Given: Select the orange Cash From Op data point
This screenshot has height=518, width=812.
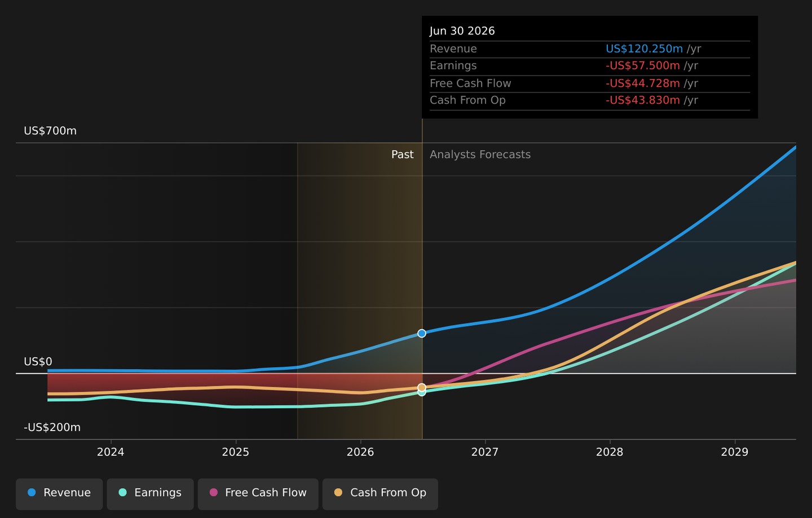Looking at the screenshot, I should (x=422, y=387).
